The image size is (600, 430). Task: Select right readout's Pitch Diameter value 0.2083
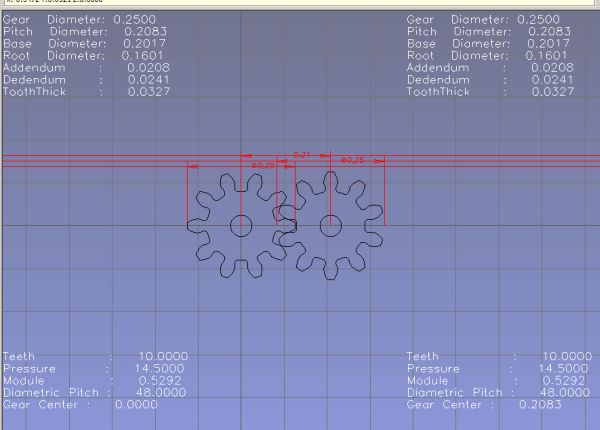click(x=549, y=31)
